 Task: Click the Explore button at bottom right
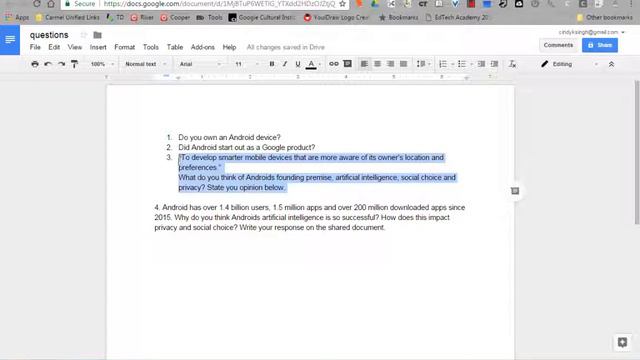click(622, 342)
